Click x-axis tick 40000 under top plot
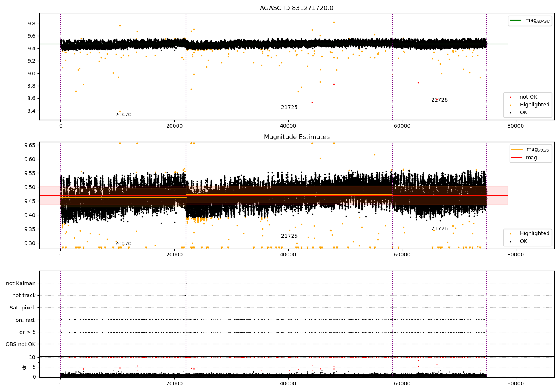The image size is (560, 392). (288, 126)
